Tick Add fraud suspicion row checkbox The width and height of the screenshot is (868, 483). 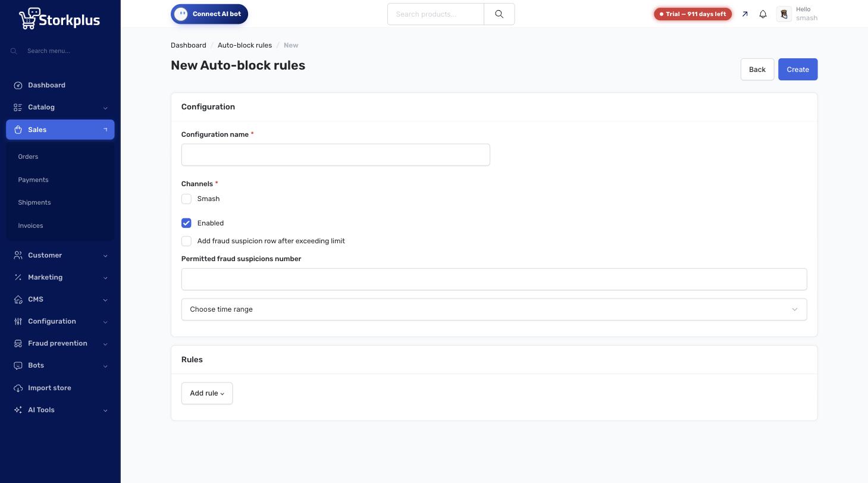pos(186,241)
